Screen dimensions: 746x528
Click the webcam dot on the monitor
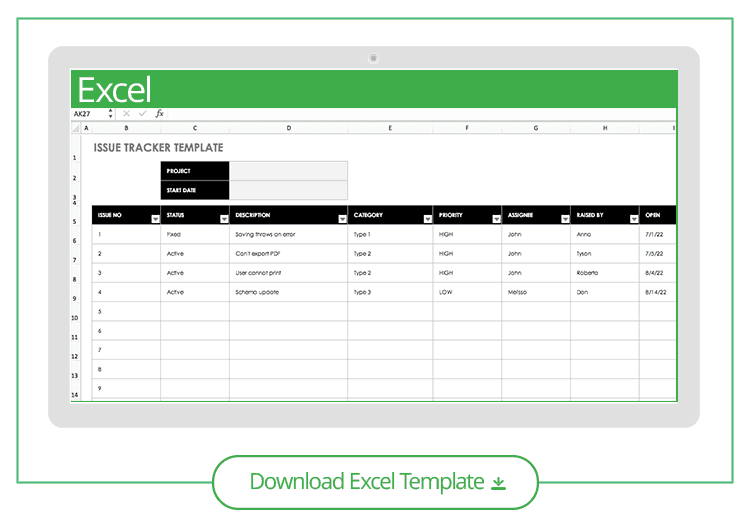373,58
